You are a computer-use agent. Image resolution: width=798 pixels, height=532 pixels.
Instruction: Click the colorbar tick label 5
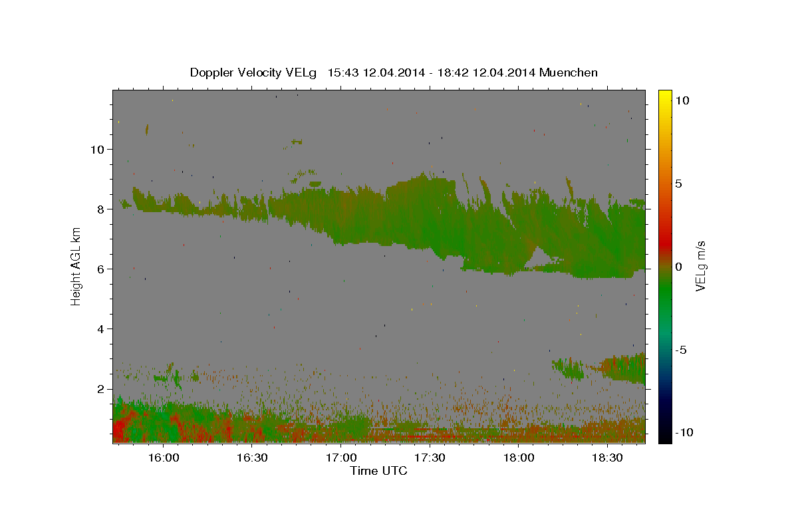[x=678, y=183]
